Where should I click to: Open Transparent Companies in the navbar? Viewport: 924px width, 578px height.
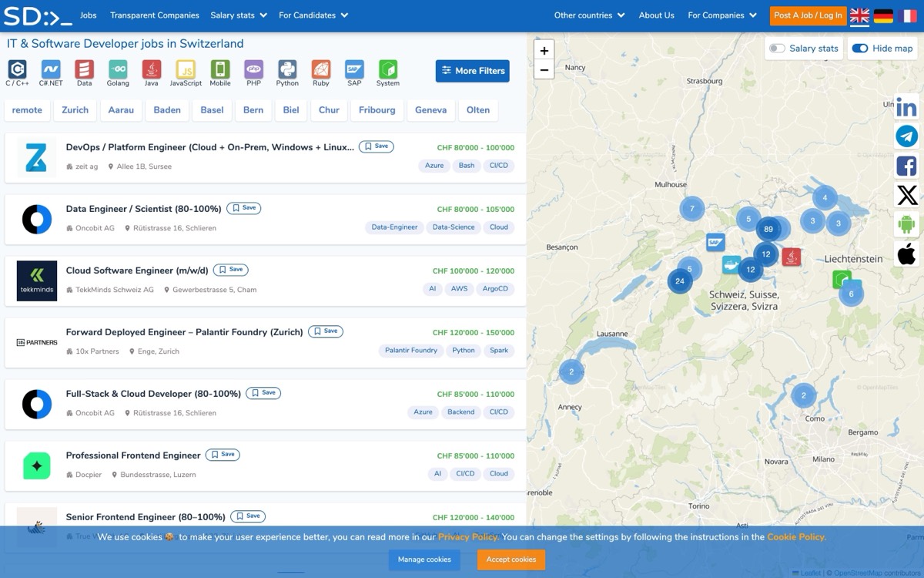click(x=155, y=15)
